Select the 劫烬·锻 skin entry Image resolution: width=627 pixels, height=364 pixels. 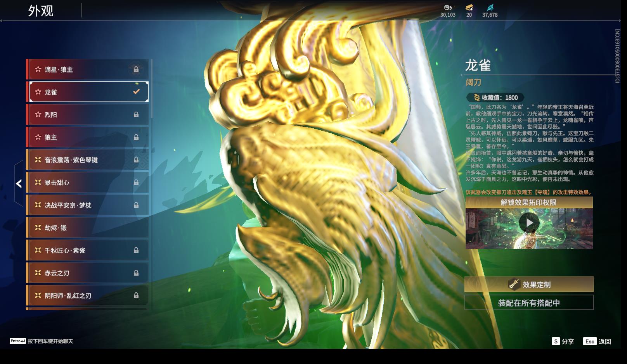pyautogui.click(x=88, y=228)
